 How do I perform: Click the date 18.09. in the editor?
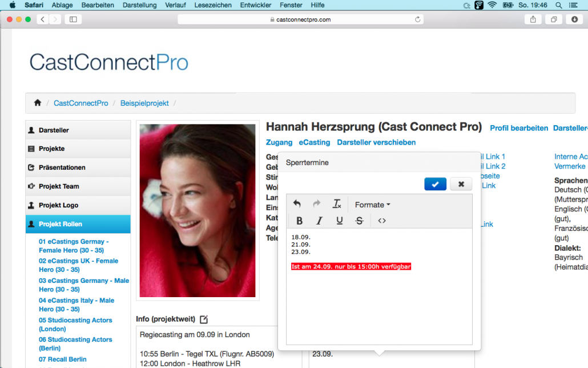[301, 237]
